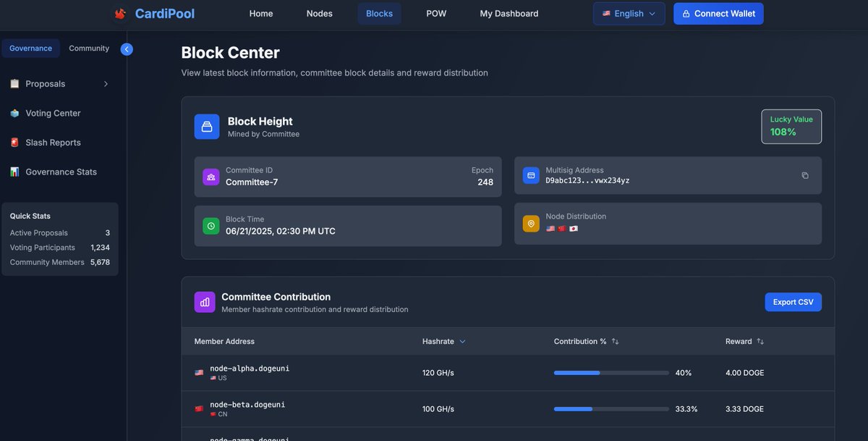Viewport: 868px width, 441px height.
Task: Sort the table by Hashrate column
Action: (x=444, y=341)
